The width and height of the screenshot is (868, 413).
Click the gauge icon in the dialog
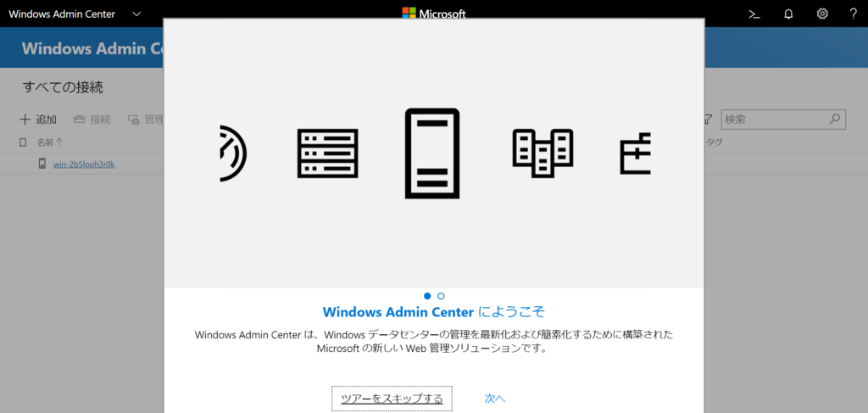point(233,153)
